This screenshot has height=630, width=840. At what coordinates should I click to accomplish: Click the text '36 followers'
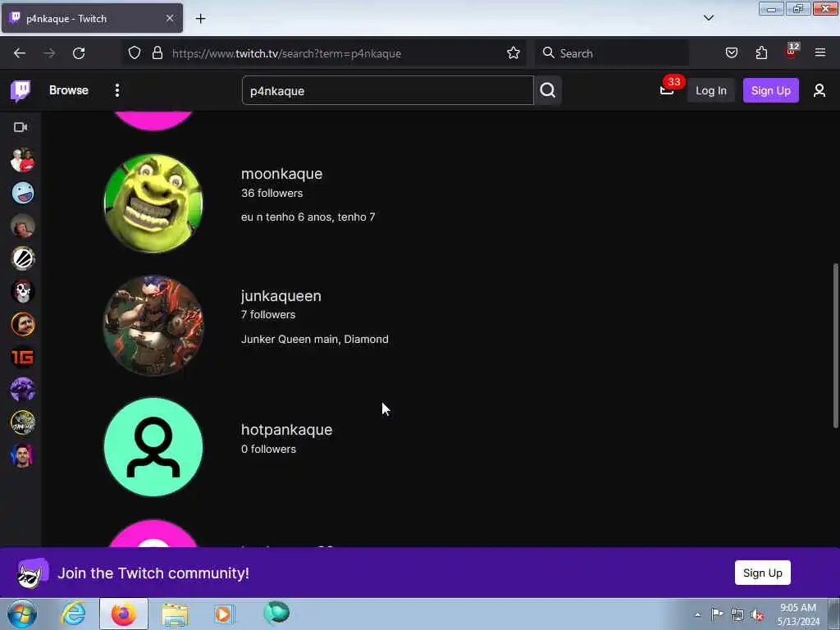coord(272,193)
